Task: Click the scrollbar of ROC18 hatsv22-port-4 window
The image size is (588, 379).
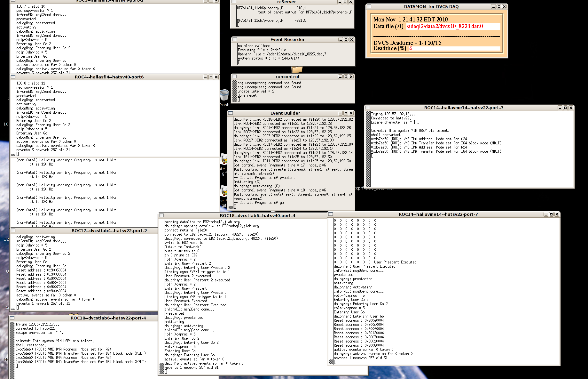Action: [12, 350]
